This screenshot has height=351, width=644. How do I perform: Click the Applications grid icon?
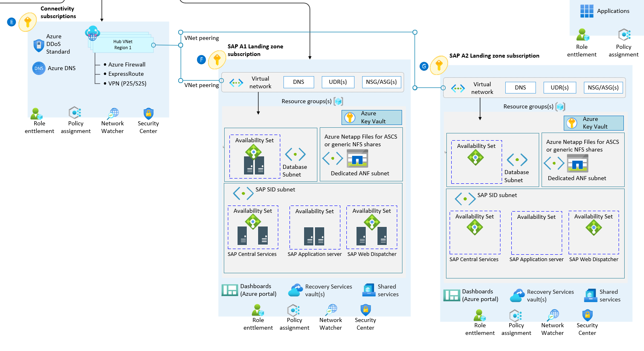pyautogui.click(x=587, y=11)
